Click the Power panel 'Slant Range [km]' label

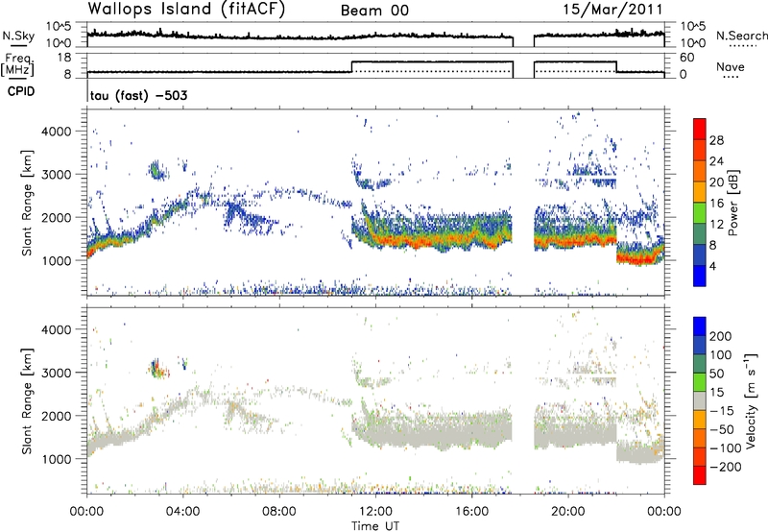[27, 203]
